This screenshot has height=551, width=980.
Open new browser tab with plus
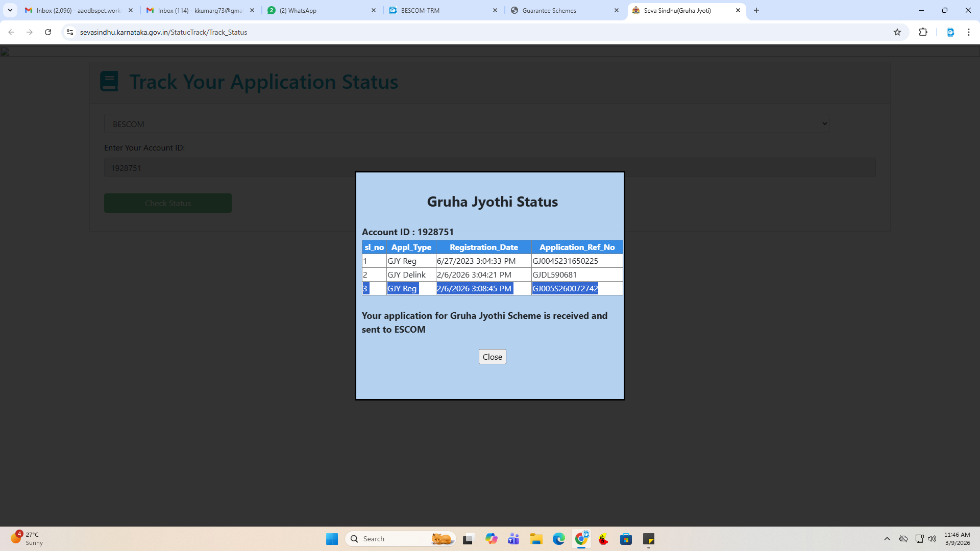[x=756, y=10]
